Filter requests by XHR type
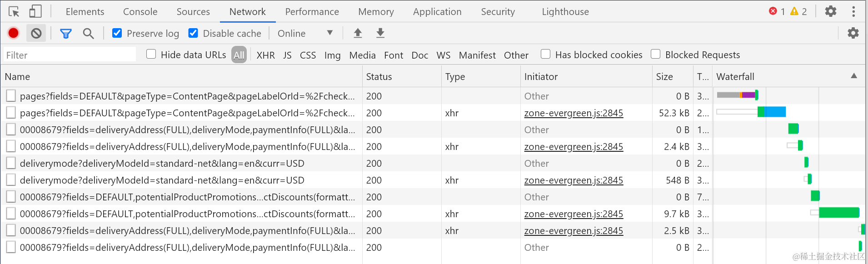868x264 pixels. coord(265,55)
